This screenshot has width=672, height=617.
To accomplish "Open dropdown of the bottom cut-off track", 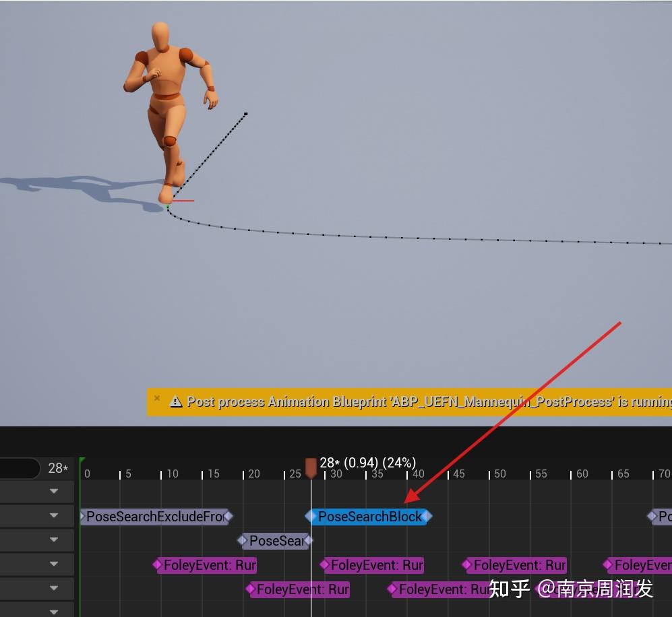I will [x=53, y=612].
